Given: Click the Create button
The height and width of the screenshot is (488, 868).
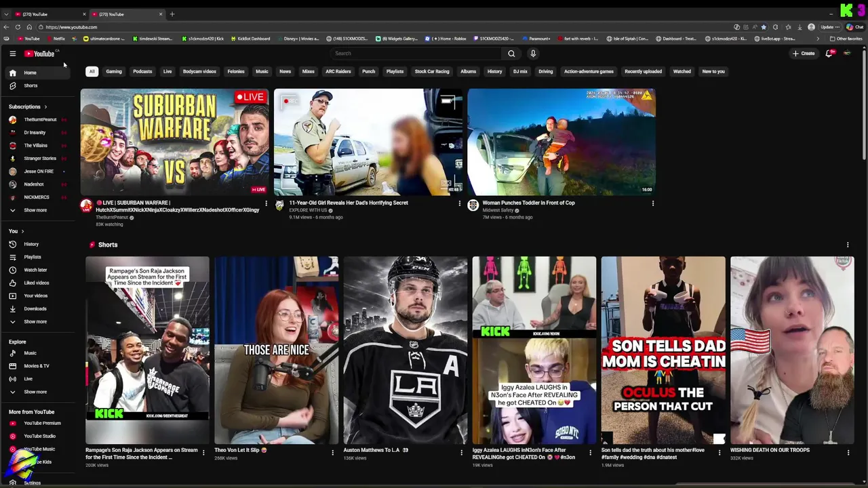Looking at the screenshot, I should 804,54.
